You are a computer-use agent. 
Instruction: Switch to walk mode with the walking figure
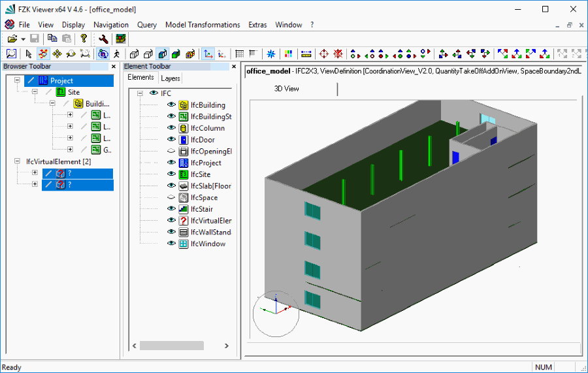click(117, 54)
